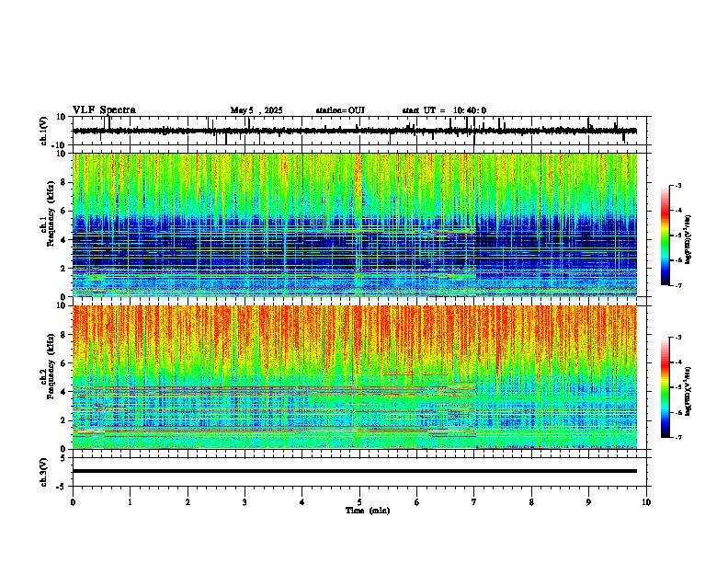The height and width of the screenshot is (563, 728).
Task: Click the "start UT = 10:40:0" header text
Action: 444,110
